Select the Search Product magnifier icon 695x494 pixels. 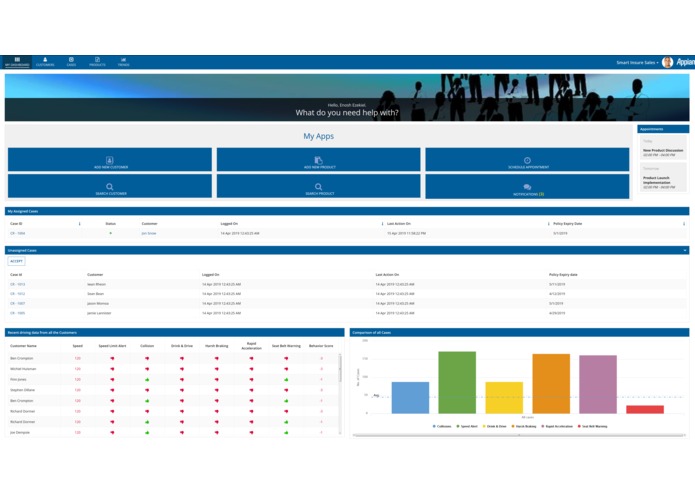coord(318,187)
